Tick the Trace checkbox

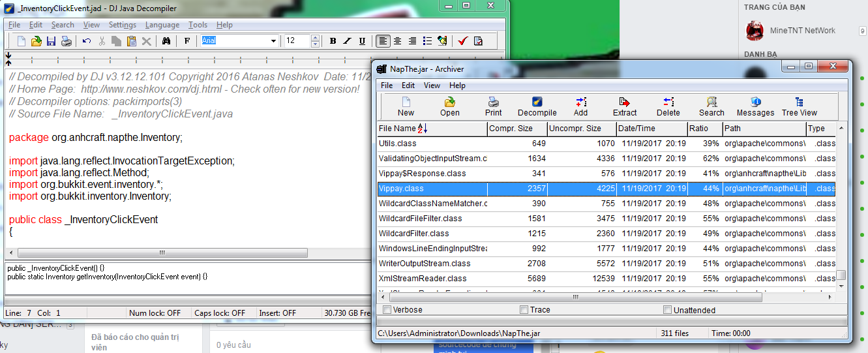pyautogui.click(x=524, y=310)
